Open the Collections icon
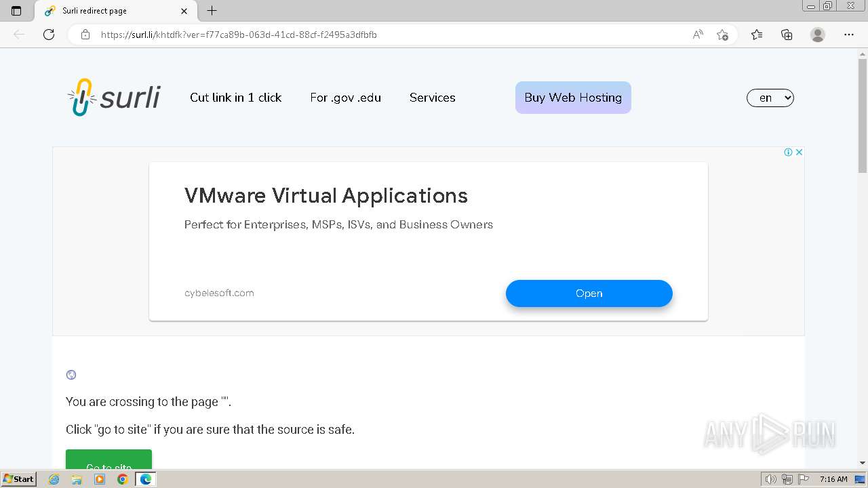This screenshot has width=868, height=488. pyautogui.click(x=787, y=35)
